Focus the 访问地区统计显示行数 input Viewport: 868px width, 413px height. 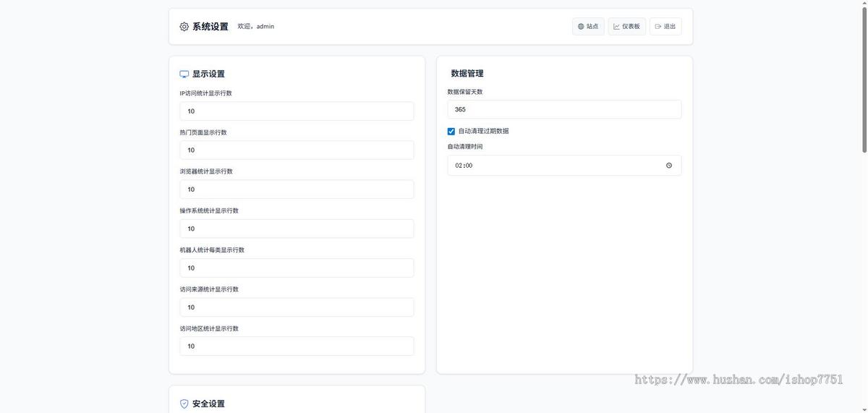pos(297,346)
